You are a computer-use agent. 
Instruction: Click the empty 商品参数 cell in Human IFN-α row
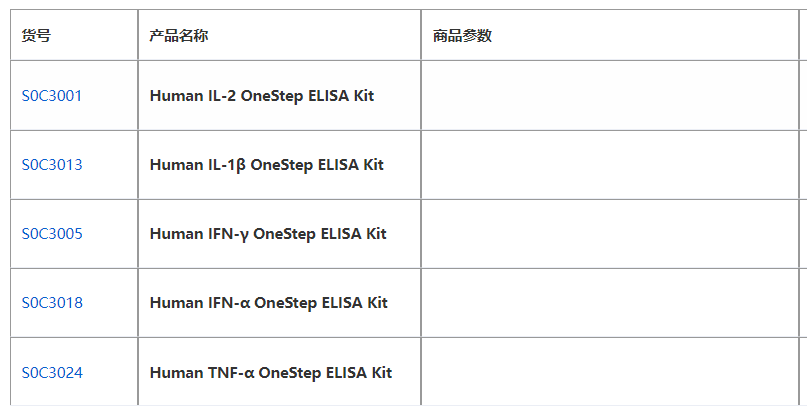(610, 303)
